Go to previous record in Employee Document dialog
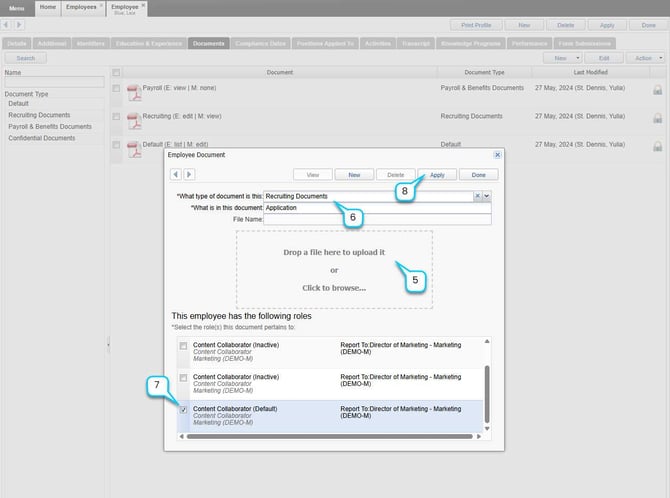670x498 pixels. [x=178, y=174]
